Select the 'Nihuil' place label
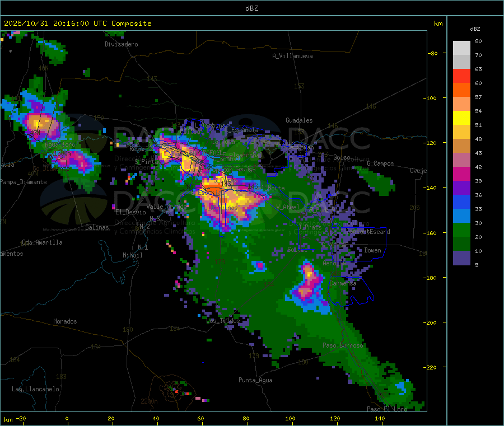Viewport: 504px width, 426px height. tap(133, 255)
